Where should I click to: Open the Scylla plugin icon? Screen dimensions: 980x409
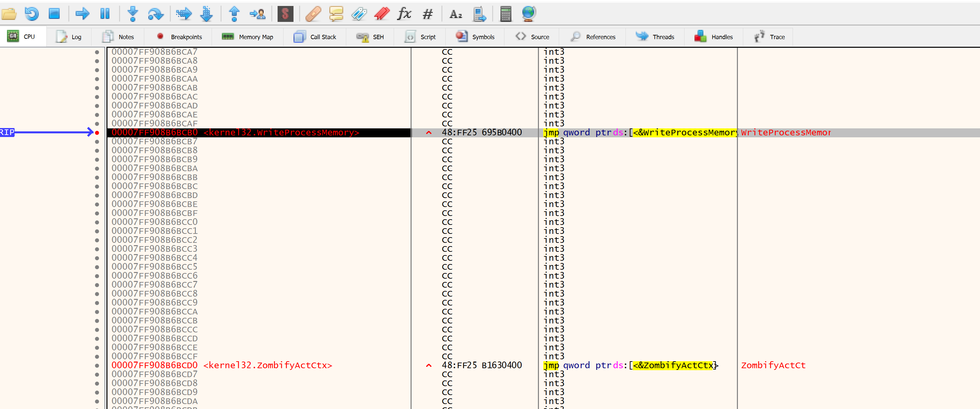tap(285, 14)
